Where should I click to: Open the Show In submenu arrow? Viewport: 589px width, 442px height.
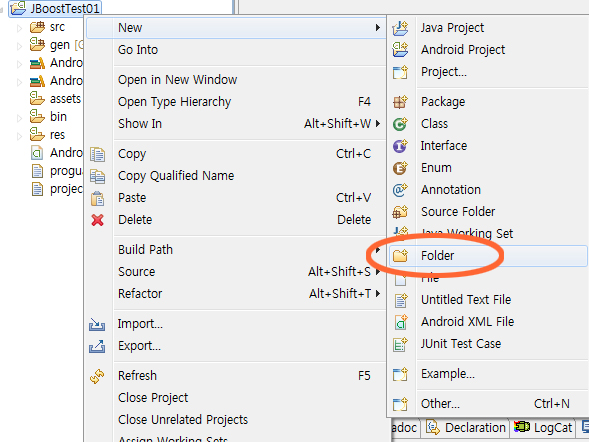point(378,124)
